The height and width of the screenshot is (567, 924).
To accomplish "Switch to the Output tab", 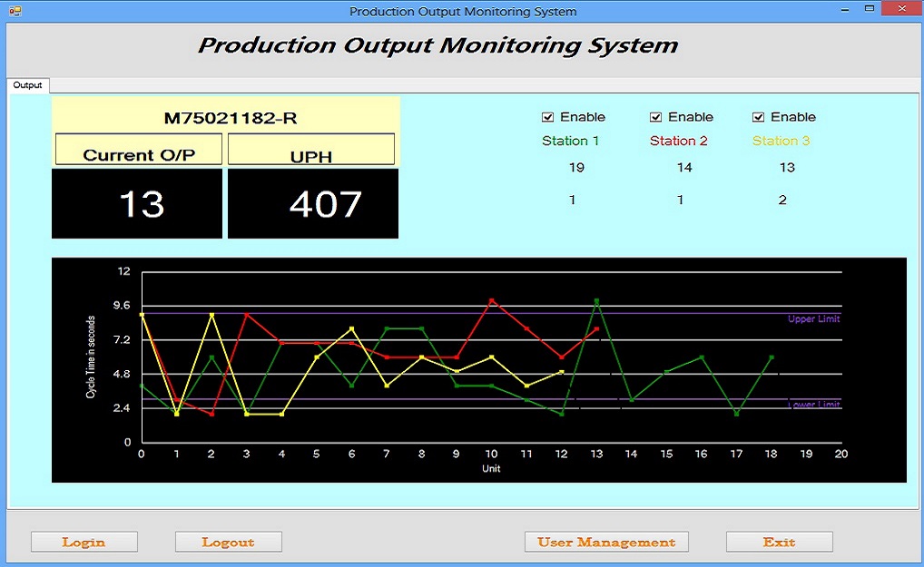I will 27,85.
